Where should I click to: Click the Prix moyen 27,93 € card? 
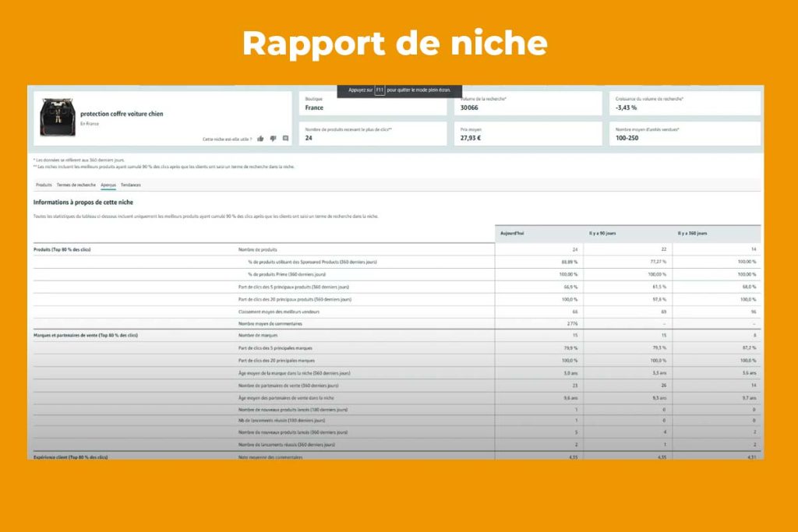click(x=530, y=132)
